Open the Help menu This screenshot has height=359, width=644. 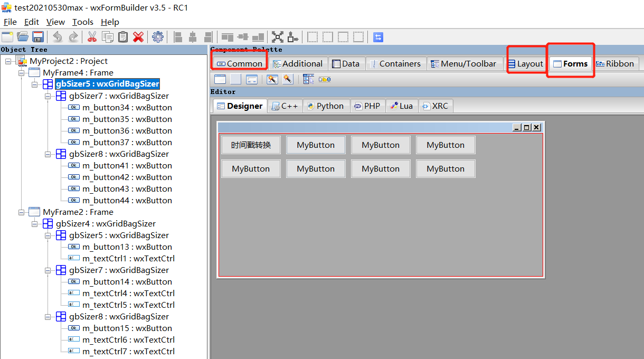click(110, 22)
